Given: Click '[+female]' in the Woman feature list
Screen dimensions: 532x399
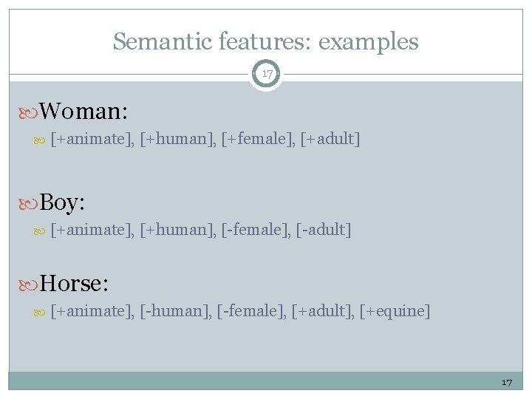Looking at the screenshot, I should [257, 140].
